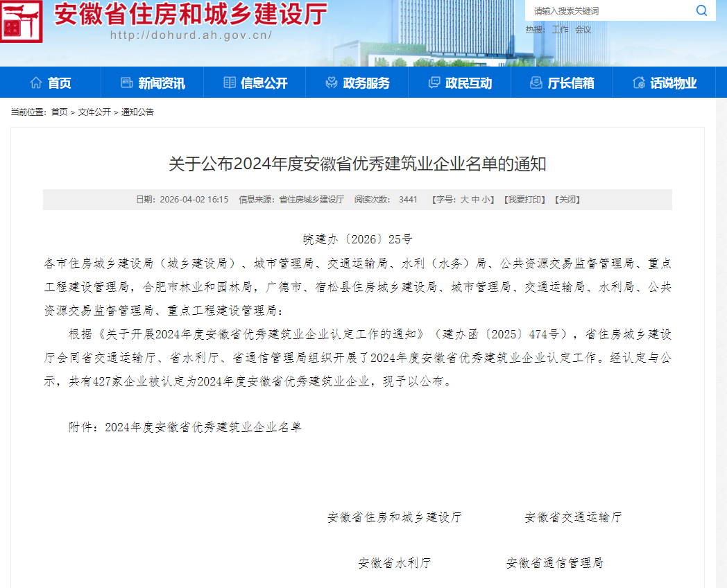Viewport: 727px width, 588px height.
Task: Click the 工作 hot search keyword
Action: 560,30
